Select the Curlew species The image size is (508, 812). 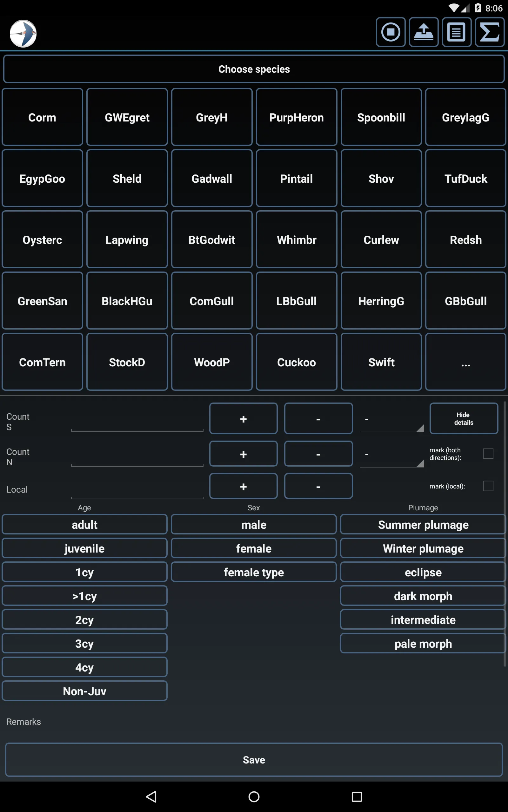pos(381,239)
